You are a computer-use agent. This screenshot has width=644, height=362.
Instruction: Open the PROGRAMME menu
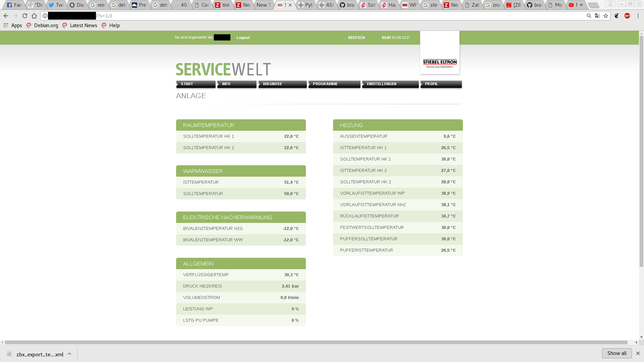pyautogui.click(x=334, y=84)
